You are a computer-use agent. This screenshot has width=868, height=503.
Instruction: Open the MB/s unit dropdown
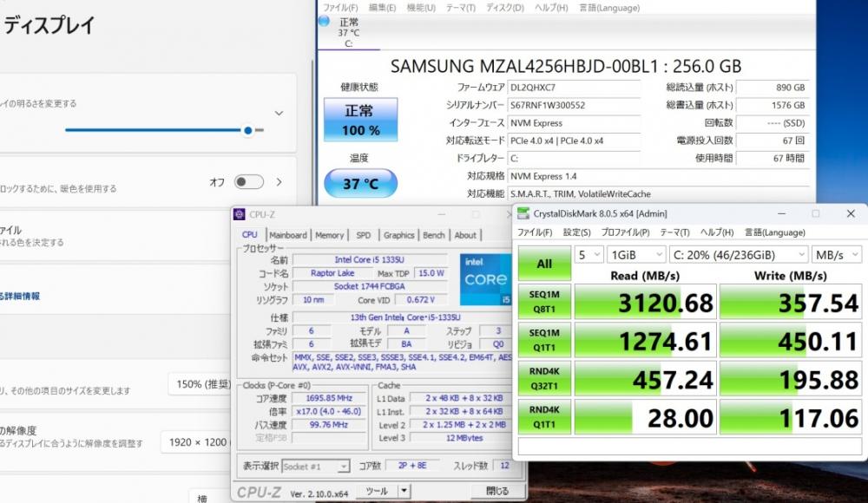pyautogui.click(x=837, y=255)
